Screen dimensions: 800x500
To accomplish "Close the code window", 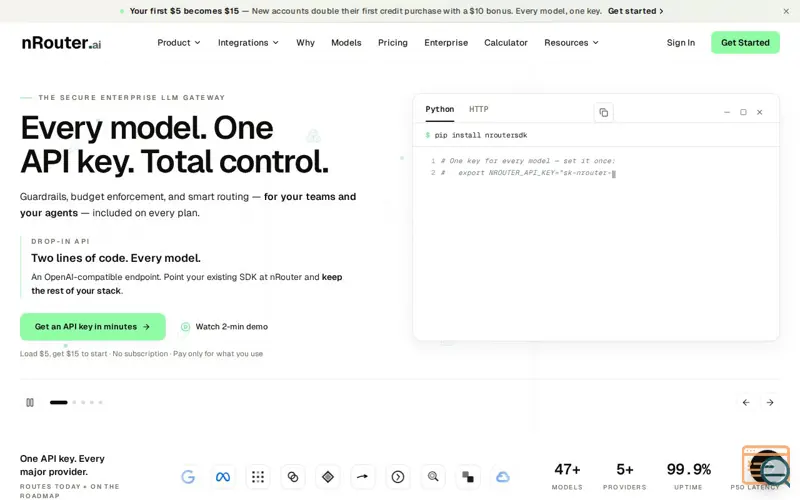I will click(x=760, y=112).
